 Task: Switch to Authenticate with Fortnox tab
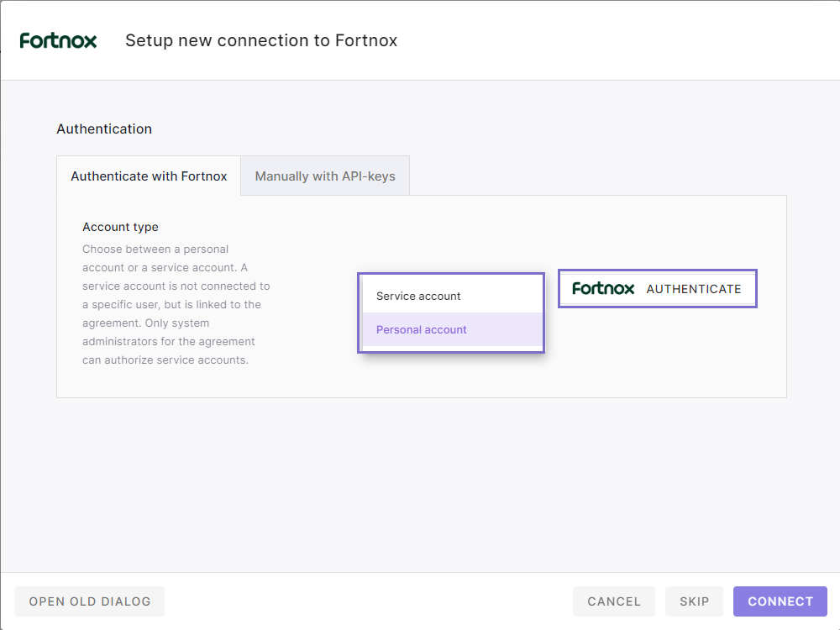149,176
